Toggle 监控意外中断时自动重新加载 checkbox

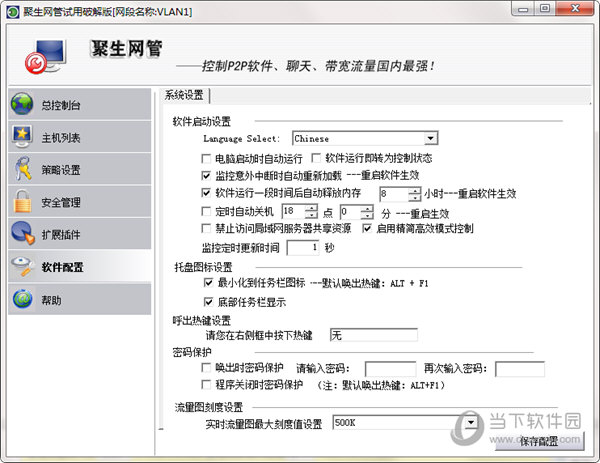[x=206, y=175]
